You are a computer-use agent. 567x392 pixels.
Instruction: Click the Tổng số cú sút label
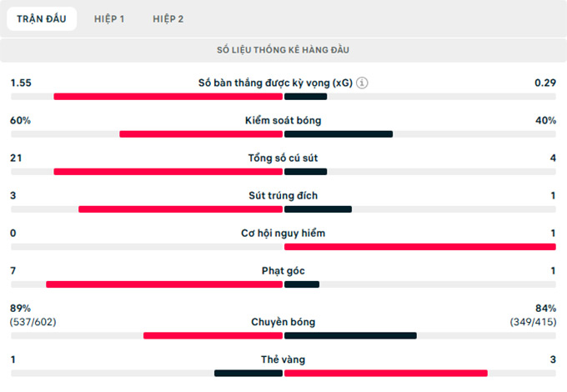click(283, 158)
